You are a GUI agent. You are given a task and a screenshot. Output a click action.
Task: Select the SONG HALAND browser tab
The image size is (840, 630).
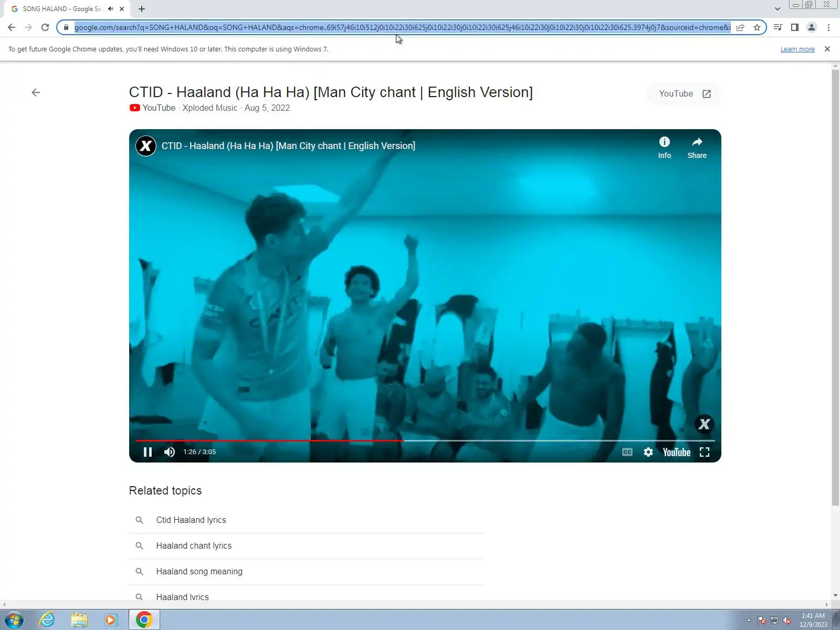(x=63, y=9)
